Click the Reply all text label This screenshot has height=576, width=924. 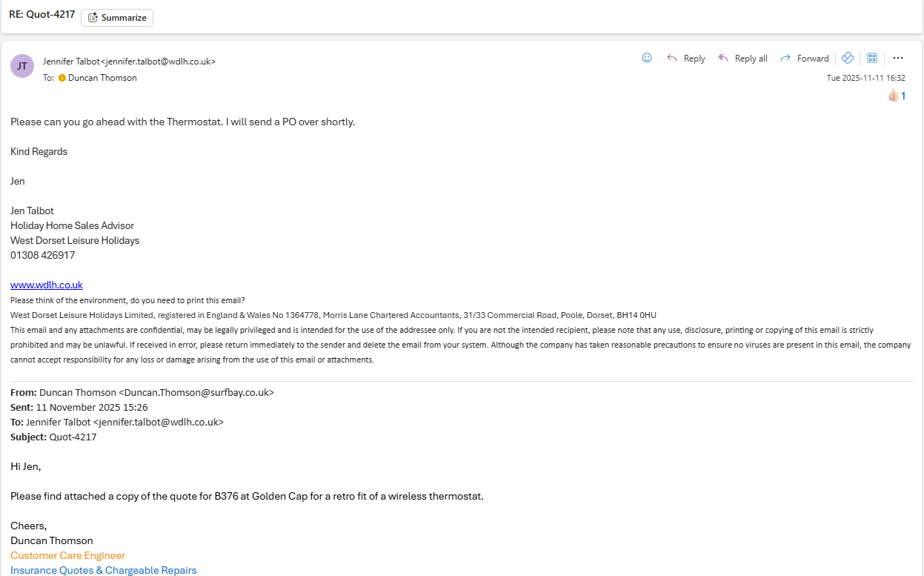pos(751,59)
